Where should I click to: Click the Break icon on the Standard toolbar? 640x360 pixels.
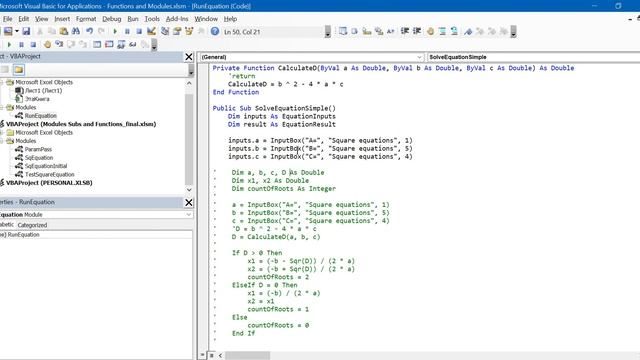pos(127,31)
